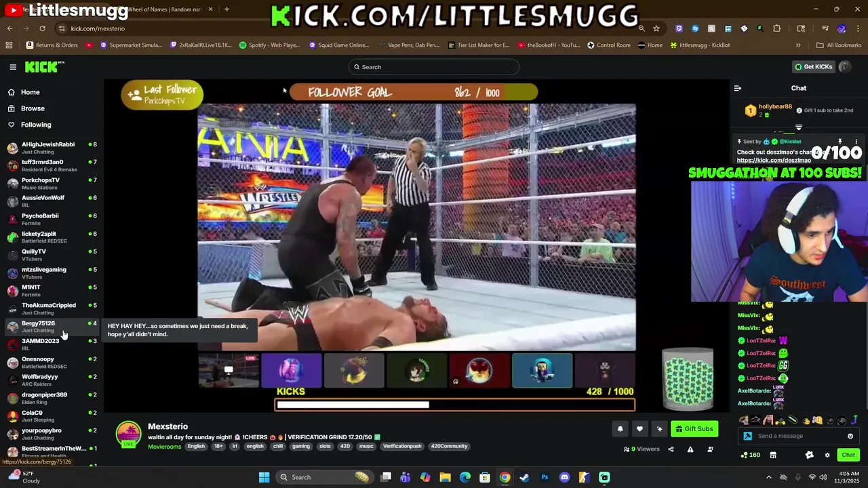
Task: Open the emoji picker in chat
Action: pos(850,436)
